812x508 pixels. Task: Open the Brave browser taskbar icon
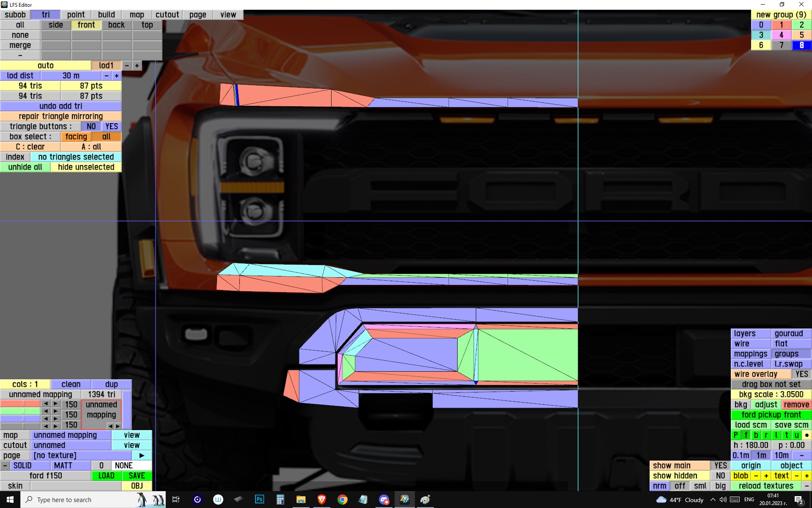(321, 500)
